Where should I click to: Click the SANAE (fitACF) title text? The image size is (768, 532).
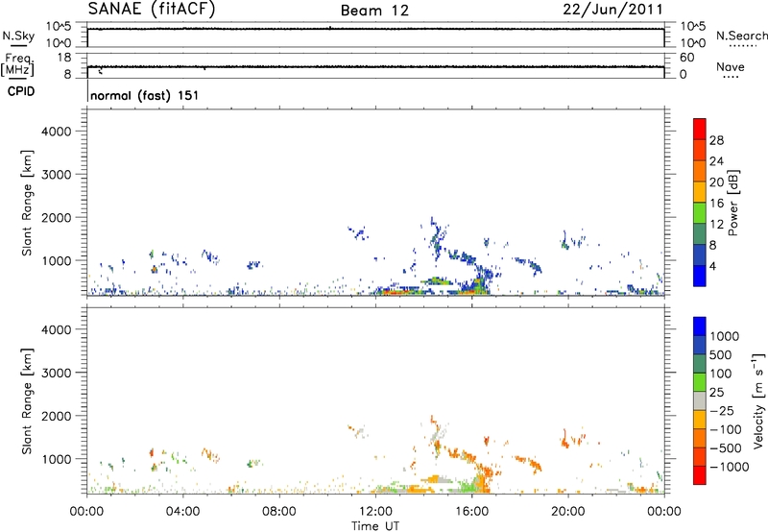tap(152, 9)
